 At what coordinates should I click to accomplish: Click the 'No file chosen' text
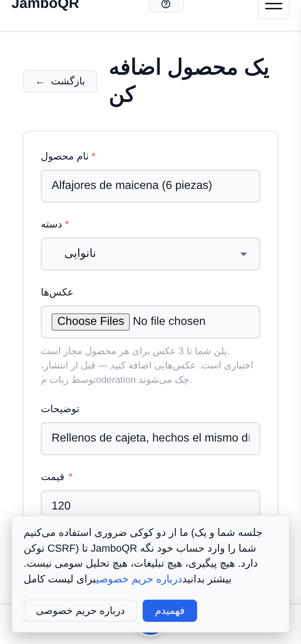(x=169, y=321)
